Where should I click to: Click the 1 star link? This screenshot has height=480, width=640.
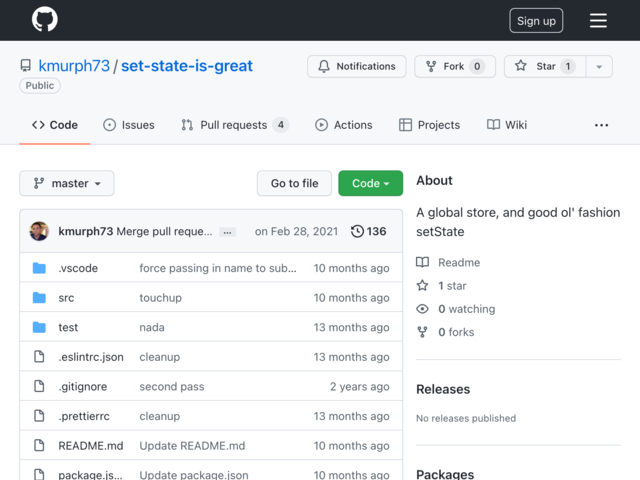pos(452,286)
